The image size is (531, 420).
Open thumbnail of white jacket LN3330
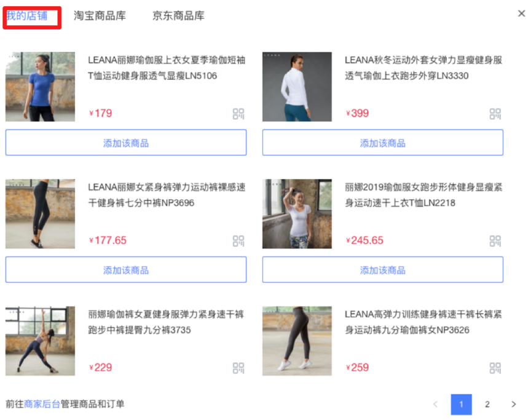pyautogui.click(x=297, y=87)
